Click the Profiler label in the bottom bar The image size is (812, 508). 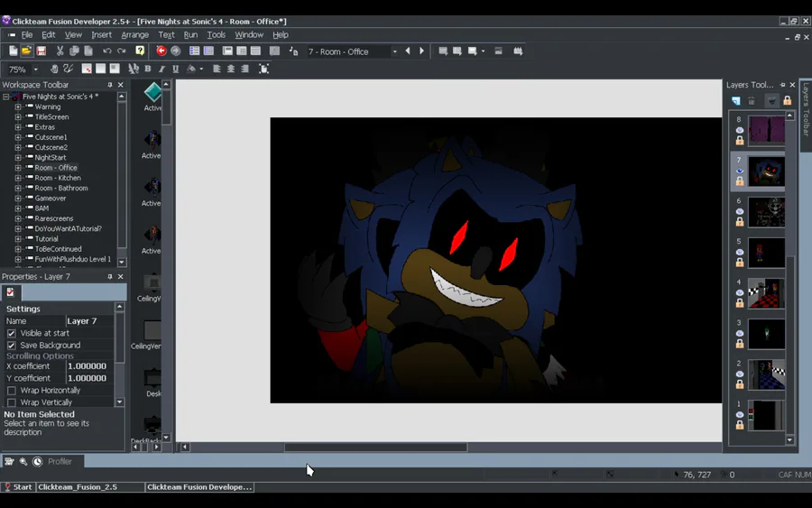pos(60,461)
